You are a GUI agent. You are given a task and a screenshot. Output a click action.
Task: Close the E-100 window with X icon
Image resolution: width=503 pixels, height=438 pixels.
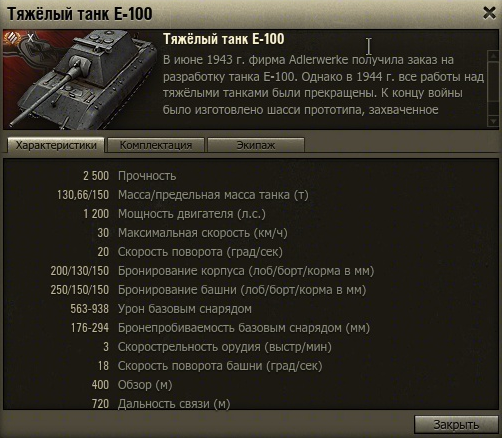point(489,13)
